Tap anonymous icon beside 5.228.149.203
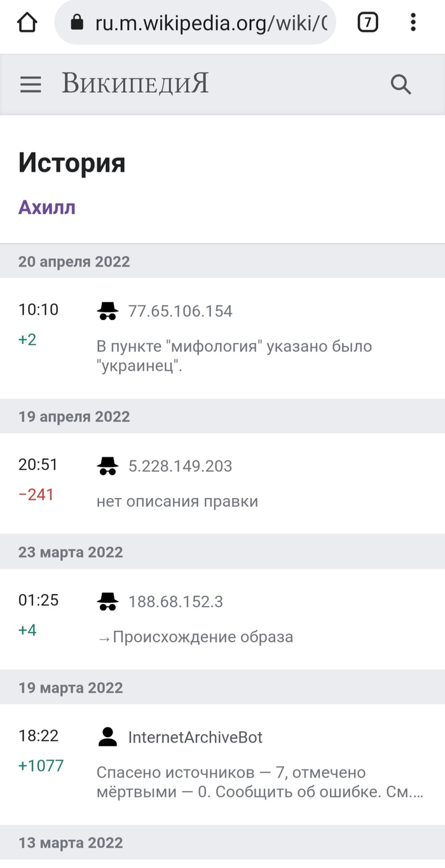This screenshot has height=868, width=445. [107, 466]
